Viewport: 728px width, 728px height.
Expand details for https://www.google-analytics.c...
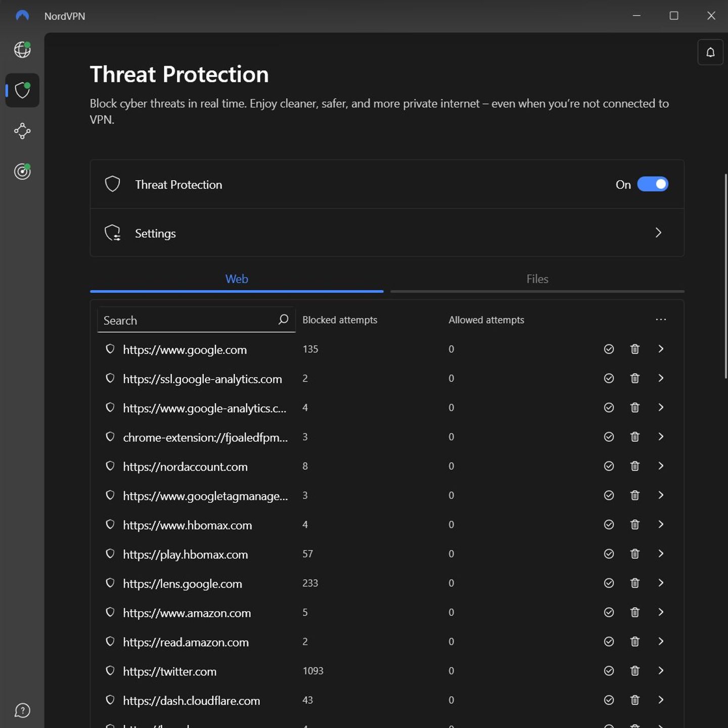(661, 407)
